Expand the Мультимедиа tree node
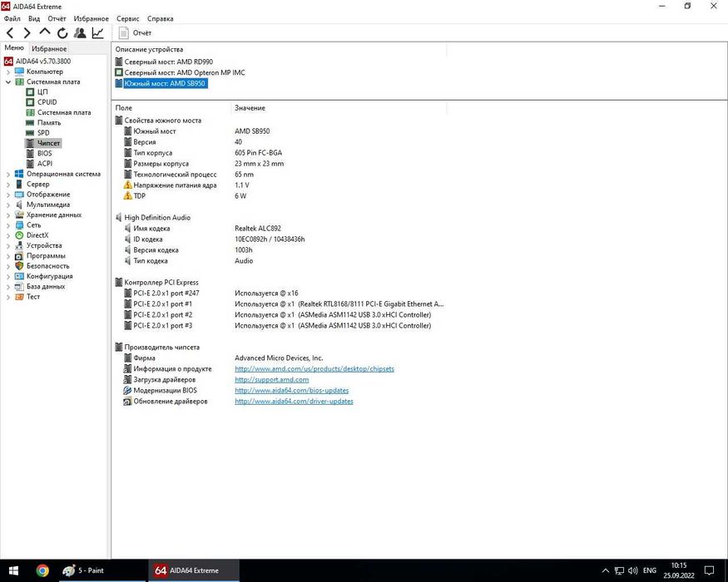This screenshot has height=582, width=728. pos(7,205)
